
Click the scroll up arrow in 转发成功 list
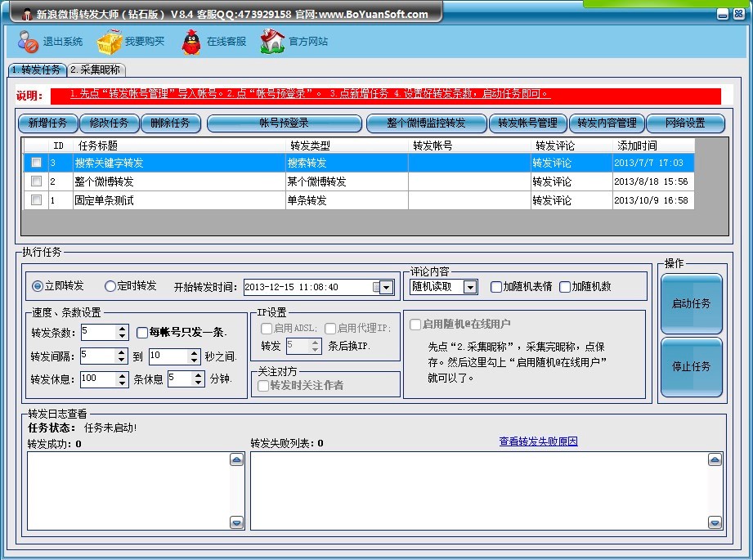point(236,460)
